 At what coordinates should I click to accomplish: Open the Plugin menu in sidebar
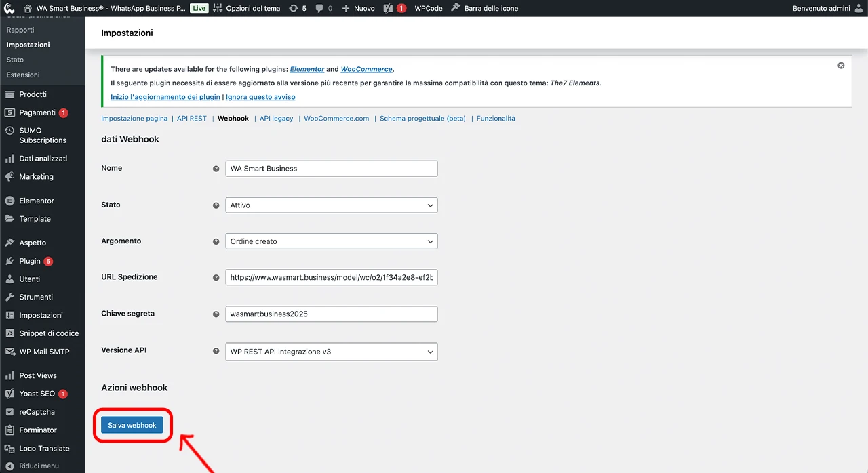(x=30, y=261)
